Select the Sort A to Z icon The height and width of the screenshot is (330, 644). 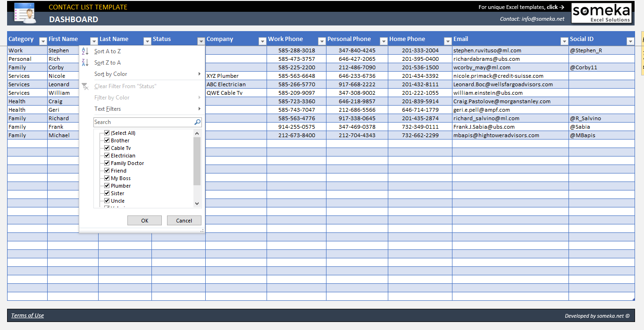(85, 51)
